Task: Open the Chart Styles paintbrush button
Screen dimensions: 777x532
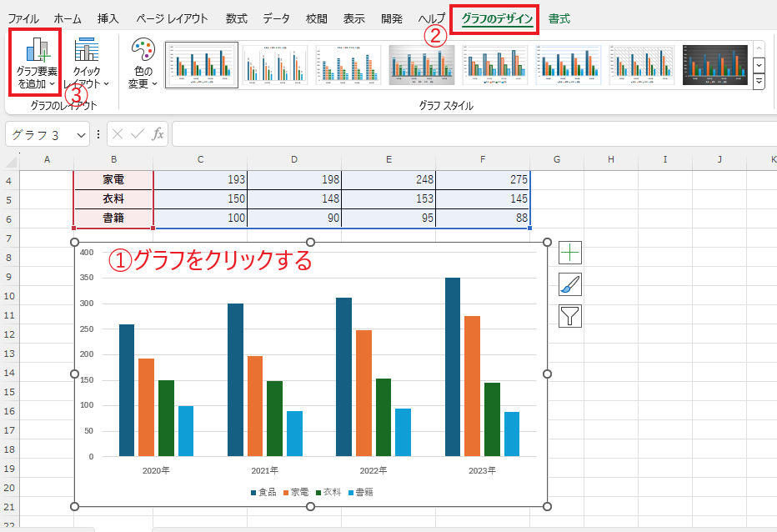Action: (x=570, y=284)
